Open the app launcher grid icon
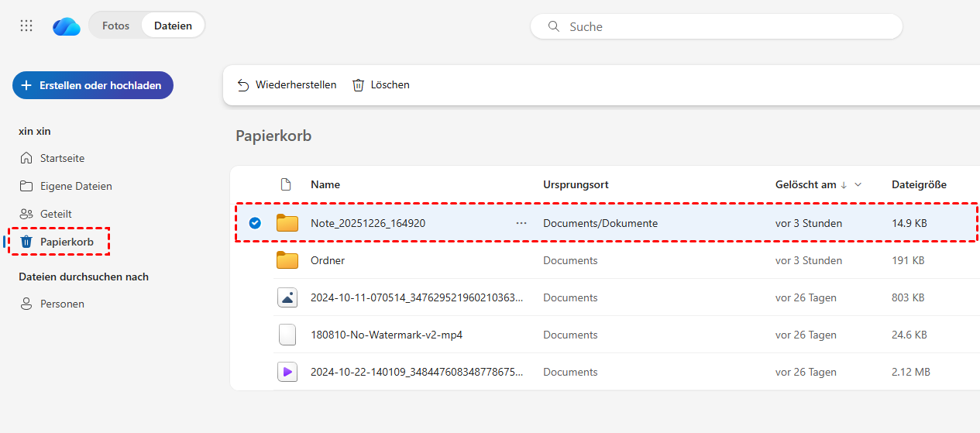This screenshot has width=980, height=433. tap(26, 26)
